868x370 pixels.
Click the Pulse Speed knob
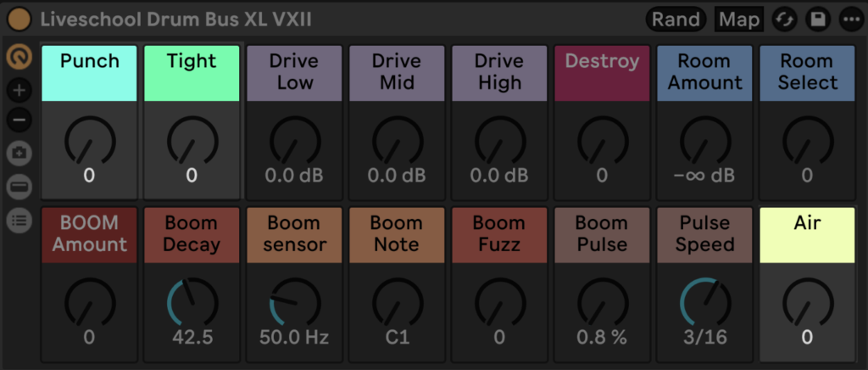(705, 304)
